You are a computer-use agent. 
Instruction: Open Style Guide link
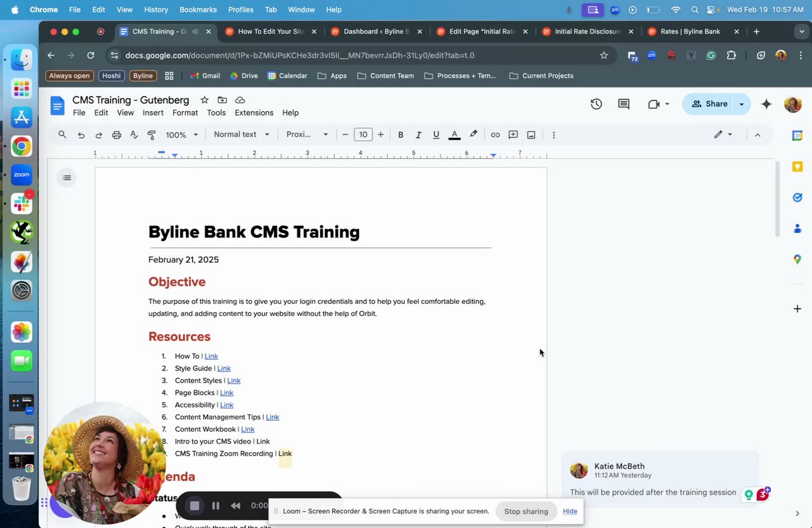224,368
